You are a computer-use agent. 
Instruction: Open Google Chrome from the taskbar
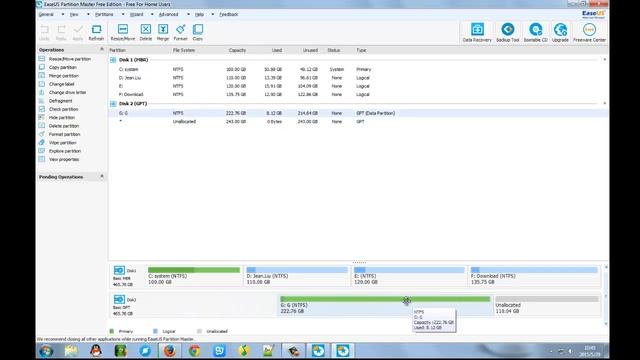tap(195, 351)
